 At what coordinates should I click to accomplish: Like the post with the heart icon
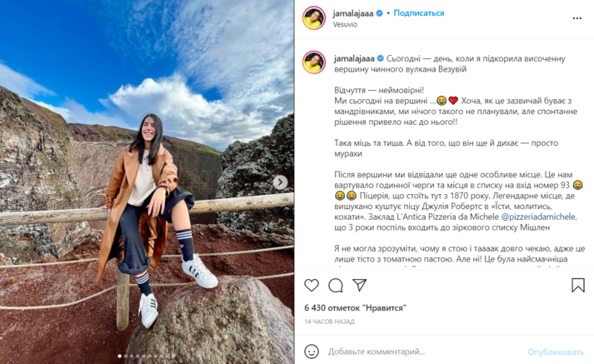click(312, 285)
